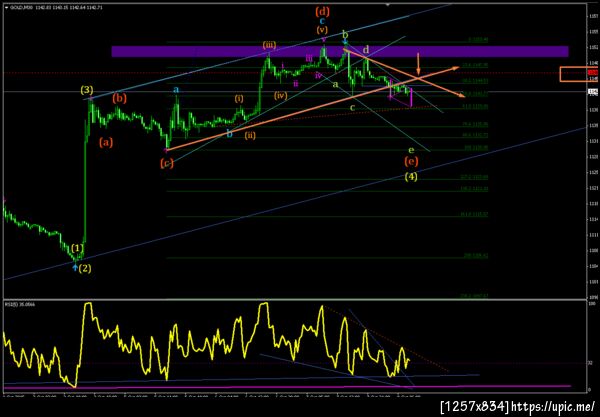600x417 pixels.
Task: Select the orange (d) label at the chart top
Action: 322,11
